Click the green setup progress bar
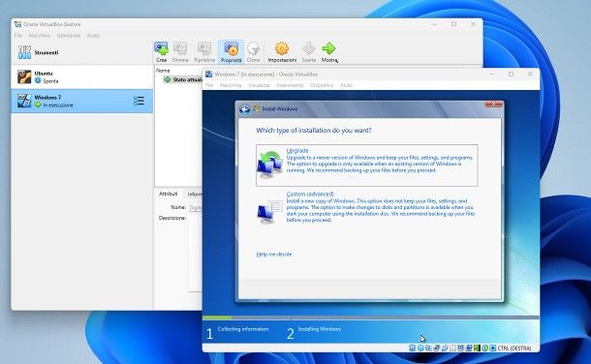Screen dimensions: 591x364 217,318
